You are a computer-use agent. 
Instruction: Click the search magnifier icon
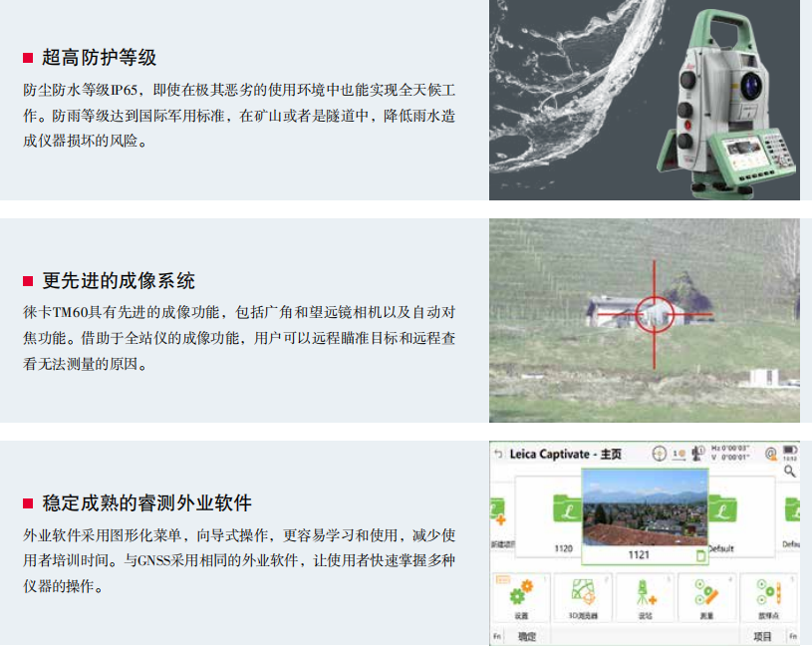[x=790, y=472]
